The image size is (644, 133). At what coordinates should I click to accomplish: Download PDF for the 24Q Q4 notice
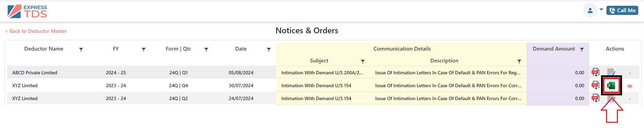(595, 85)
